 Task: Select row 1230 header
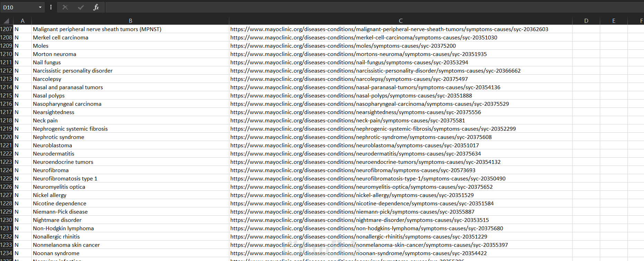7,220
